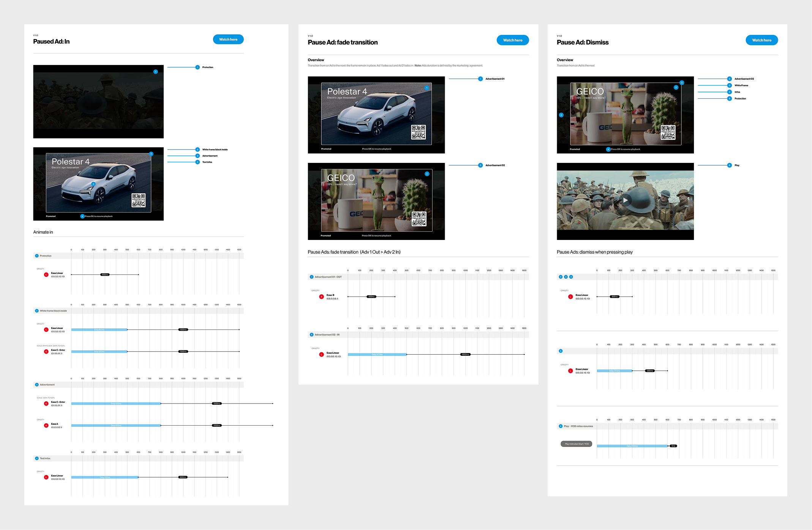Click 300ms pill in Dismiss 2 3 4 timeline
Screen dimensions: 812x530
tap(615, 297)
